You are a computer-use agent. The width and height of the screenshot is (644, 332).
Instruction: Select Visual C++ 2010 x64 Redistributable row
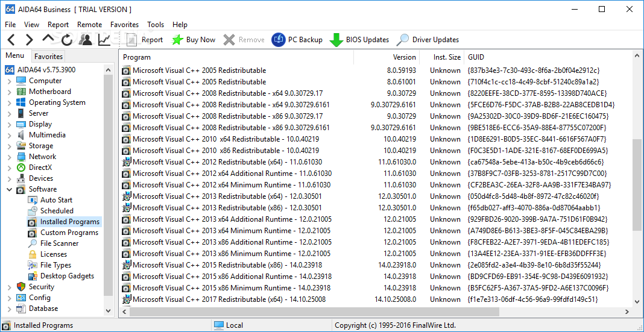coord(376,139)
